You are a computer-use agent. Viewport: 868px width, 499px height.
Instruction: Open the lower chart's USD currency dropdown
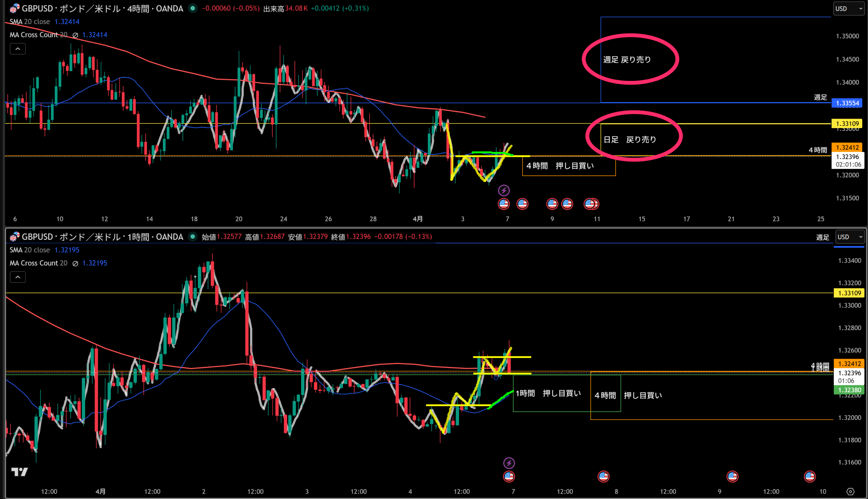[x=849, y=237]
